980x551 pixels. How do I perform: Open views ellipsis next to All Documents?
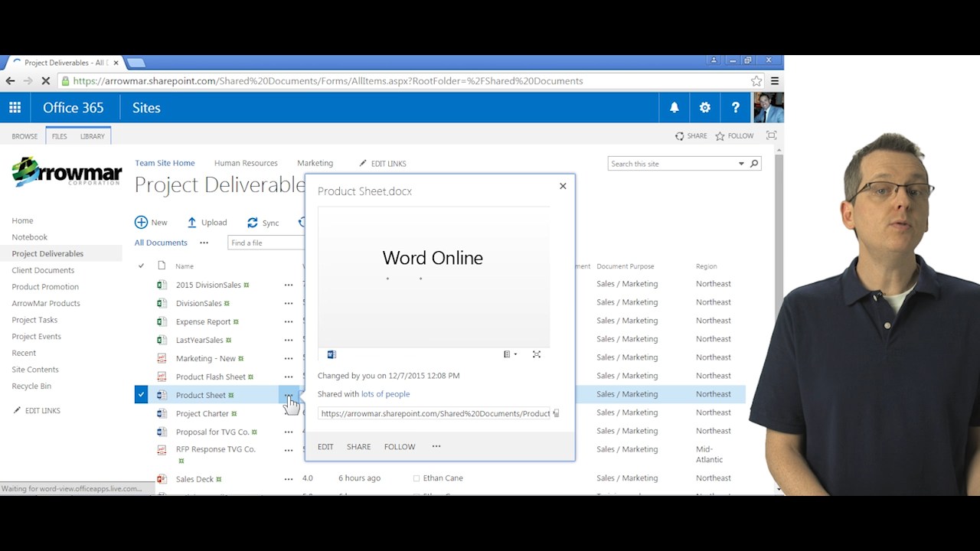click(x=204, y=243)
